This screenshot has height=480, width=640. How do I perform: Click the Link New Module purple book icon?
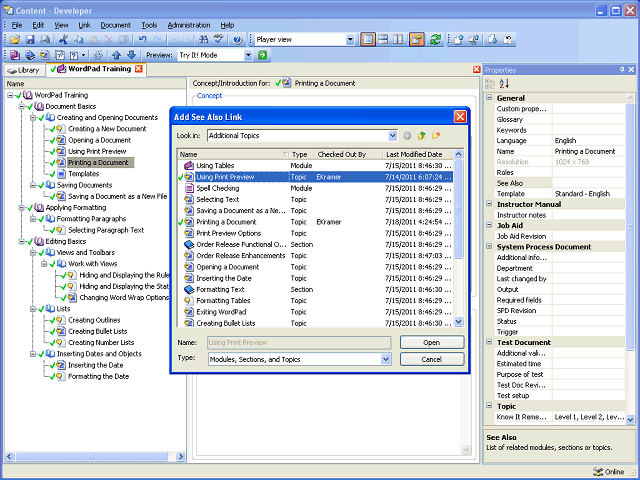(15, 55)
